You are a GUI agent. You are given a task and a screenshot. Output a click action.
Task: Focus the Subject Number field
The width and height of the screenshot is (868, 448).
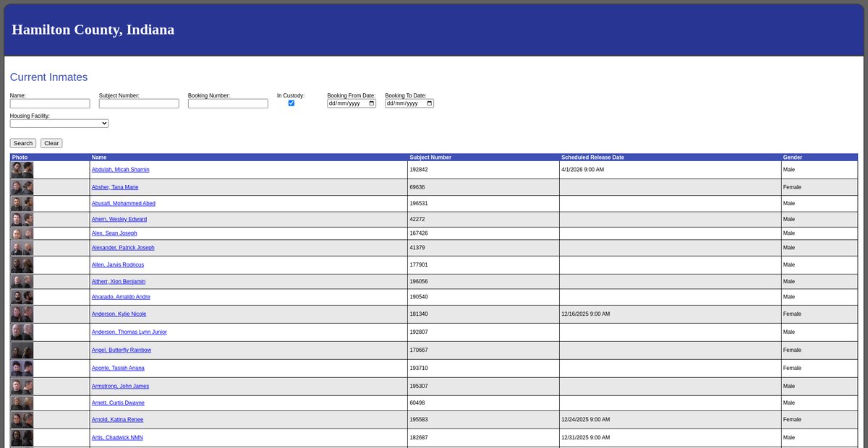(x=139, y=103)
